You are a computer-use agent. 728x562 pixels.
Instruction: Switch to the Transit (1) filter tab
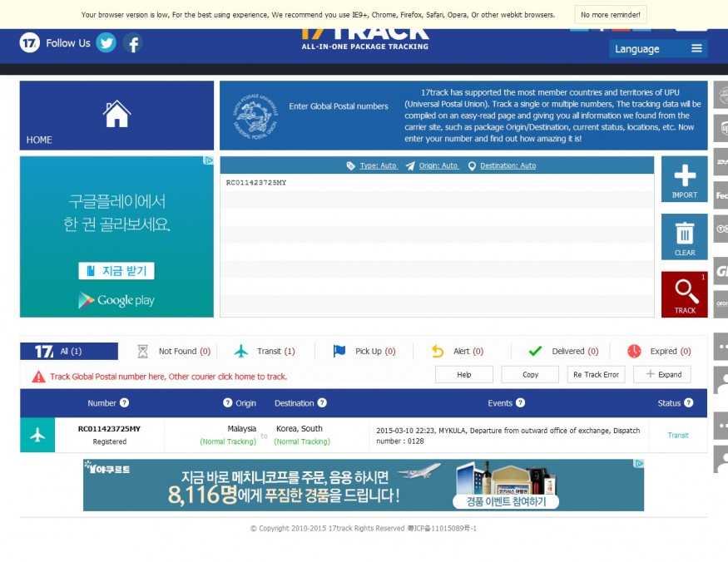[265, 352]
